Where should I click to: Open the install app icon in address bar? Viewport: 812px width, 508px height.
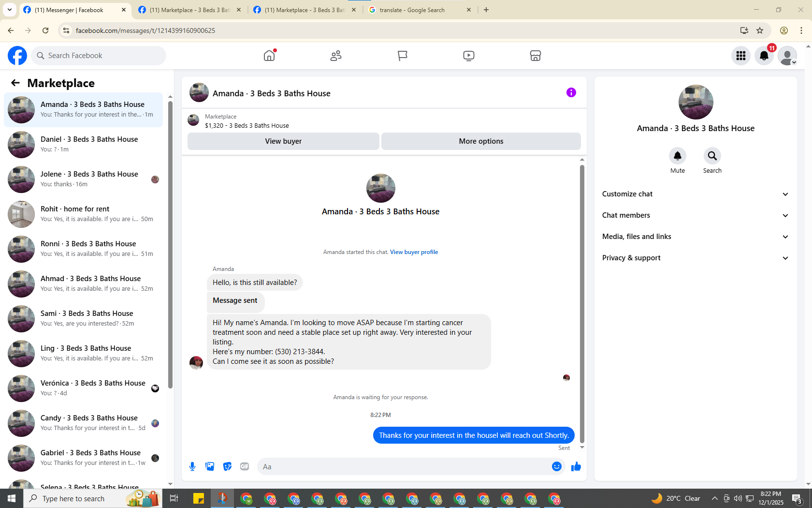pos(744,30)
